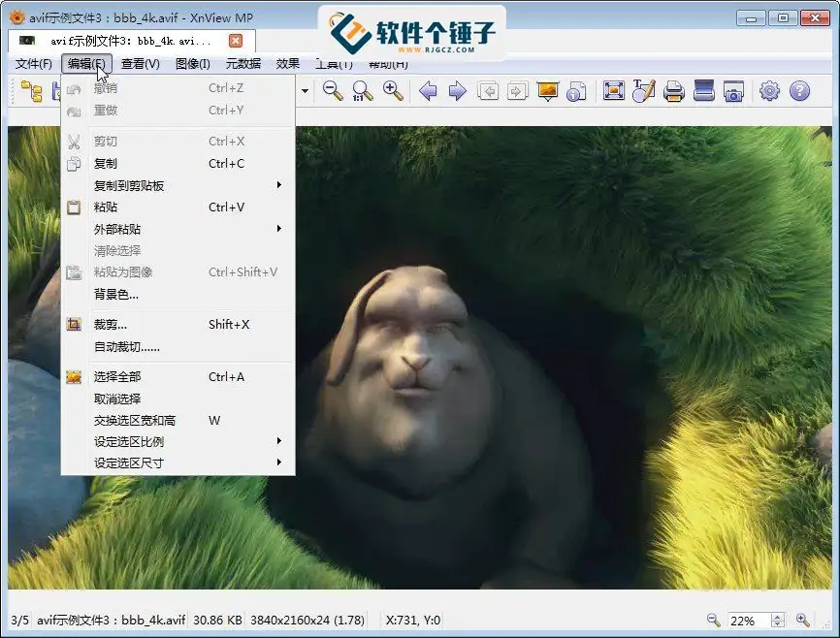This screenshot has height=638, width=840.
Task: Capture screen using the camera icon
Action: 733,90
